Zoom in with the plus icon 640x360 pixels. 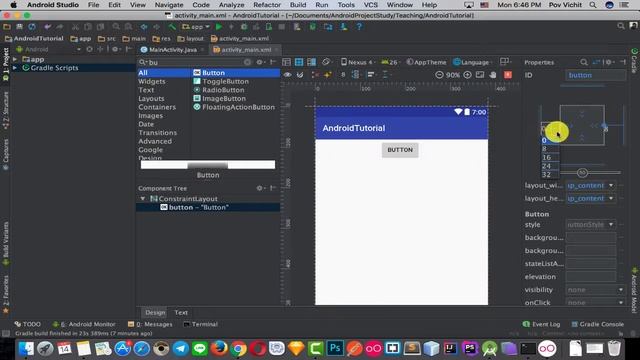[x=467, y=75]
